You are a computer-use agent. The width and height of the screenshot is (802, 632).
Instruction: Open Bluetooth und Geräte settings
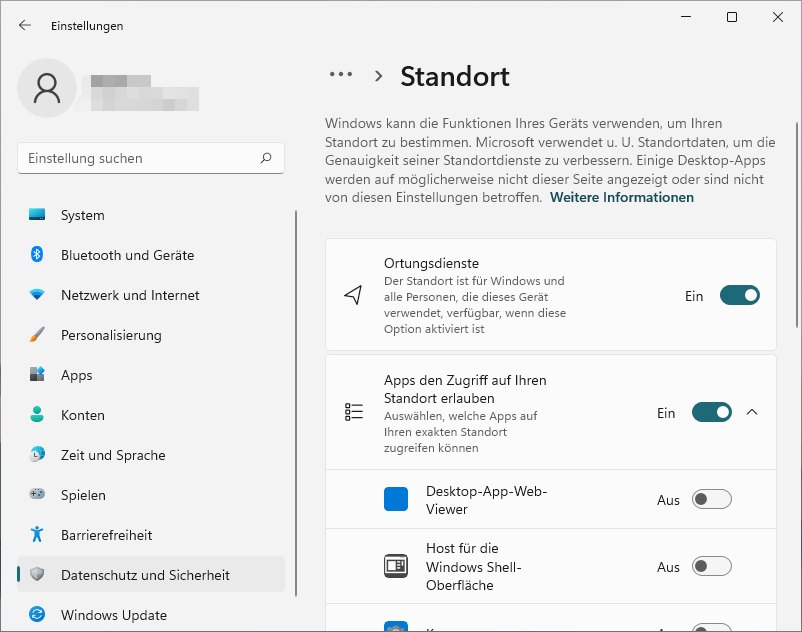[x=151, y=255]
